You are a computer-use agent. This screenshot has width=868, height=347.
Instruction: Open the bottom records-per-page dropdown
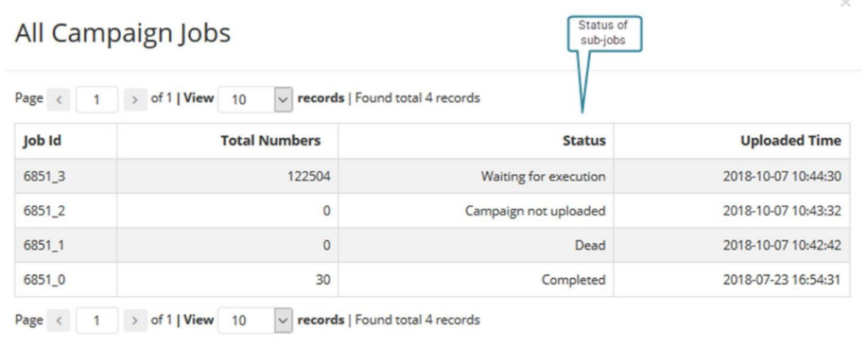255,321
